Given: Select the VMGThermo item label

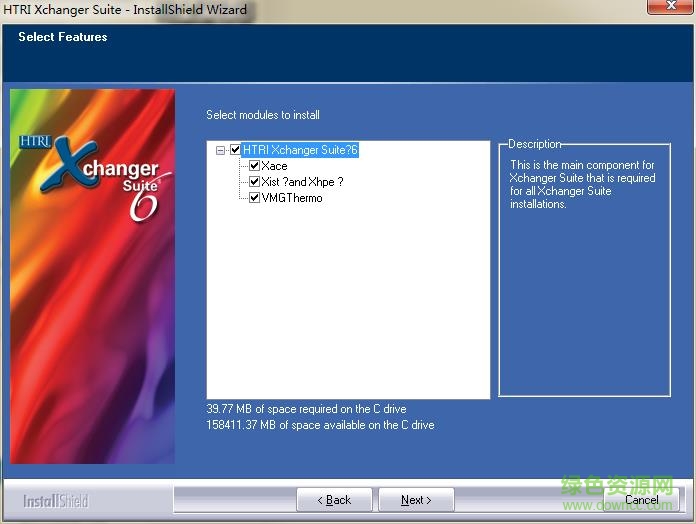Looking at the screenshot, I should (292, 198).
